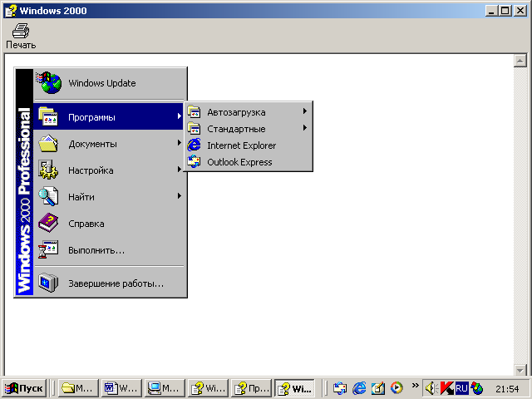Switch to the Word W... taskbar button
The image size is (532, 399).
point(121,388)
